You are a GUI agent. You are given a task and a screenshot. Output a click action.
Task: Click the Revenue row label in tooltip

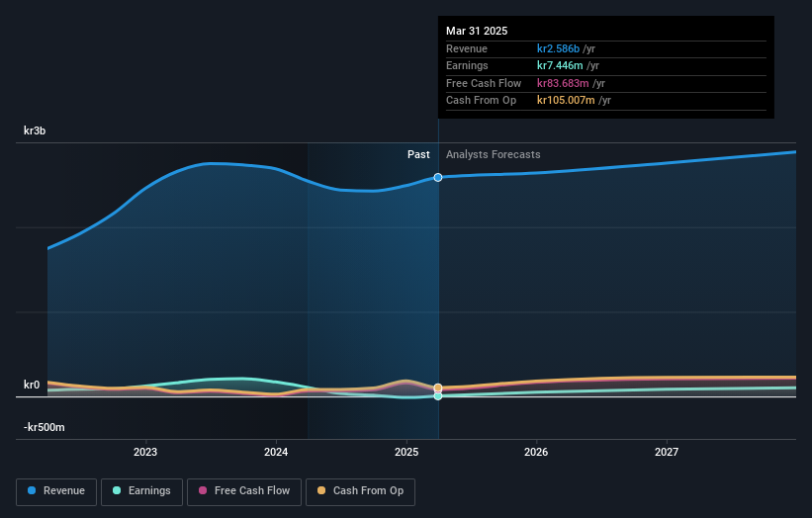(467, 48)
